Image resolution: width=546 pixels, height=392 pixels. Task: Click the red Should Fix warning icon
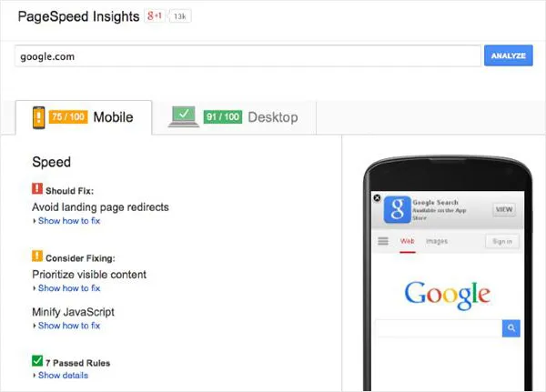(37, 190)
